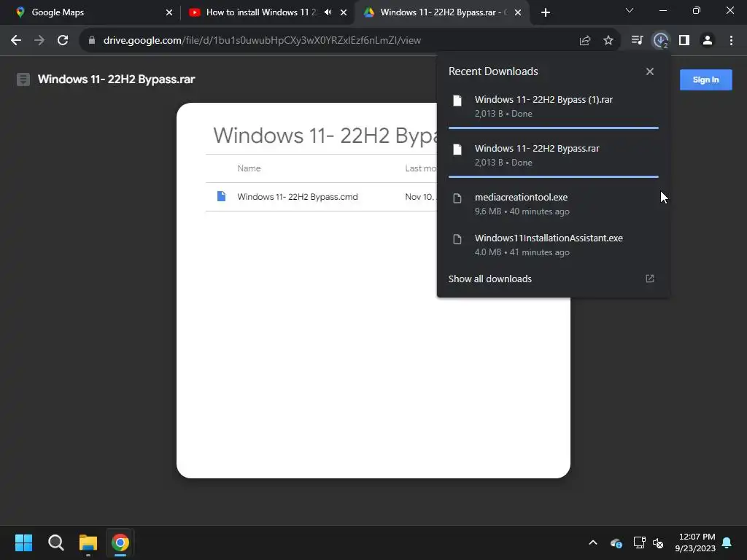Screen dimensions: 747x560
Task: Click the Last modified column header
Action: (x=421, y=168)
